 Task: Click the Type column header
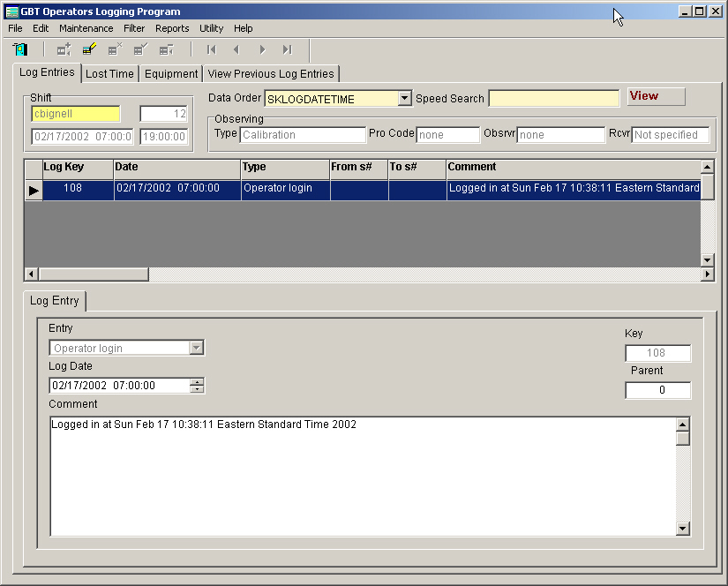(x=286, y=169)
